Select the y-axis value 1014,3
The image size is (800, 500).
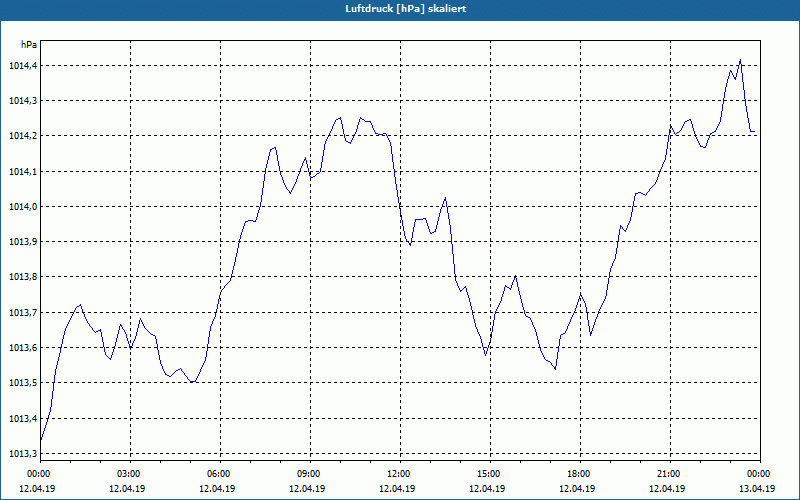tap(23, 101)
